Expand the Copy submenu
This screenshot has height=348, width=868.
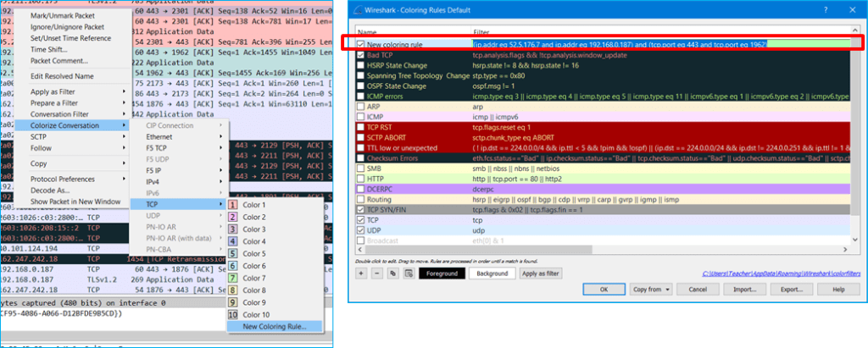click(x=75, y=163)
